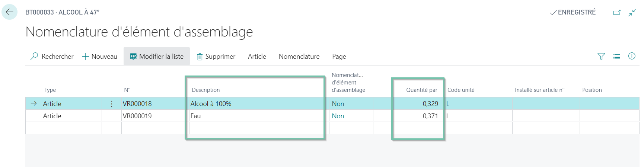Click the N° column header
The height and width of the screenshot is (167, 644).
(127, 90)
